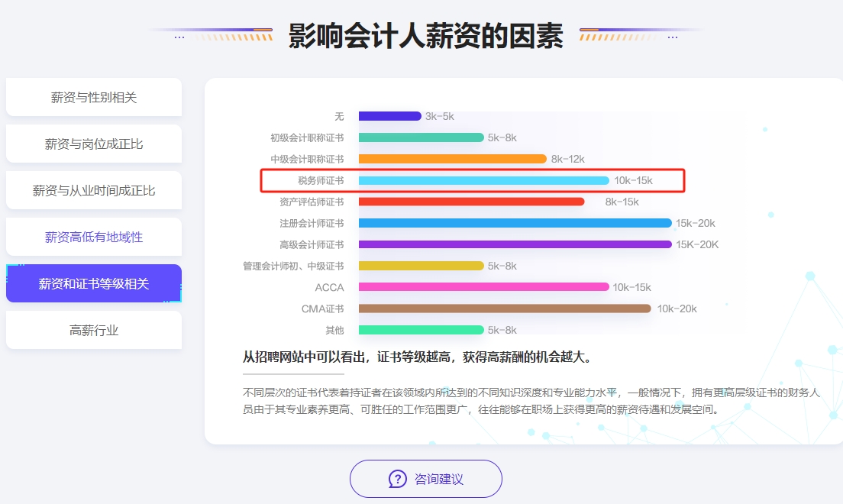The height and width of the screenshot is (504, 843).
Task: Click the yellow 管理会计师初、中级证书 bar
Action: tap(421, 266)
